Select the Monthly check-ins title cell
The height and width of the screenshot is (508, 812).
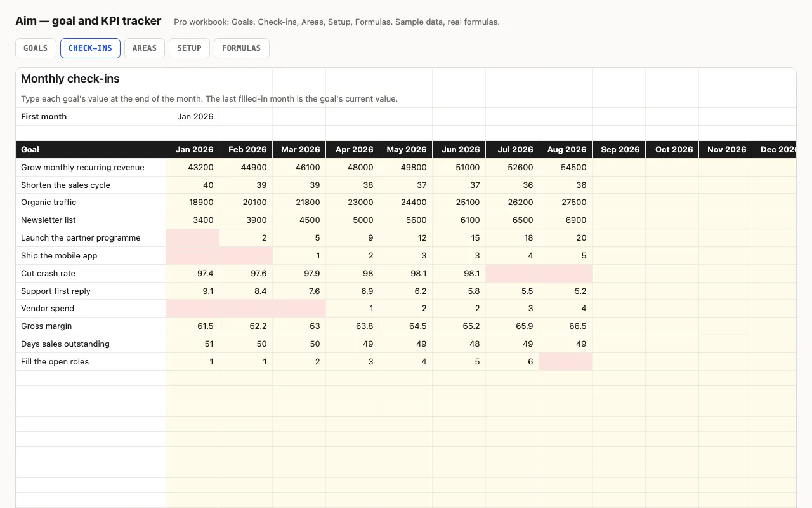point(91,79)
